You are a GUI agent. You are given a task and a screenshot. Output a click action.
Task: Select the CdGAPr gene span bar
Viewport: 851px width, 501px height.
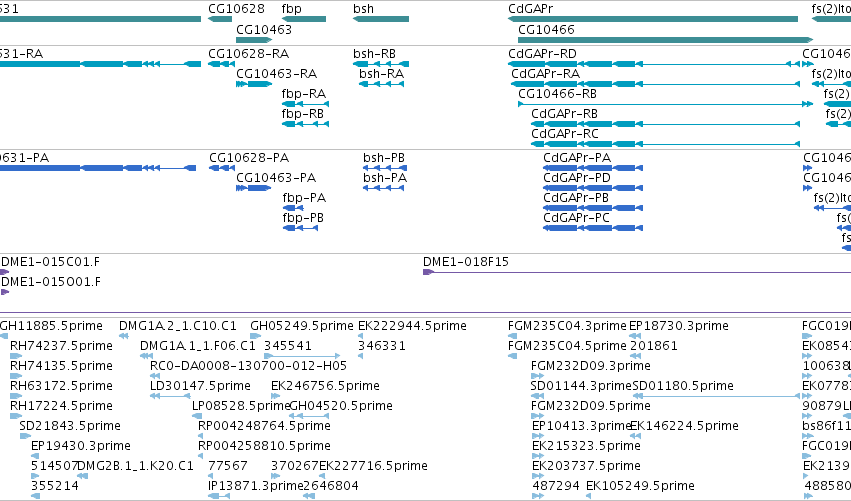pyautogui.click(x=653, y=19)
